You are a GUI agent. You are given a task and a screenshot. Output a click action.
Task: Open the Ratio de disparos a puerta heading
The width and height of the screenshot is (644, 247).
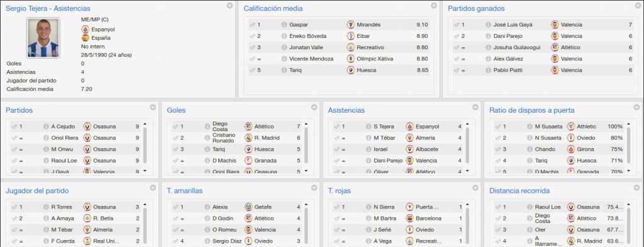[x=531, y=110]
